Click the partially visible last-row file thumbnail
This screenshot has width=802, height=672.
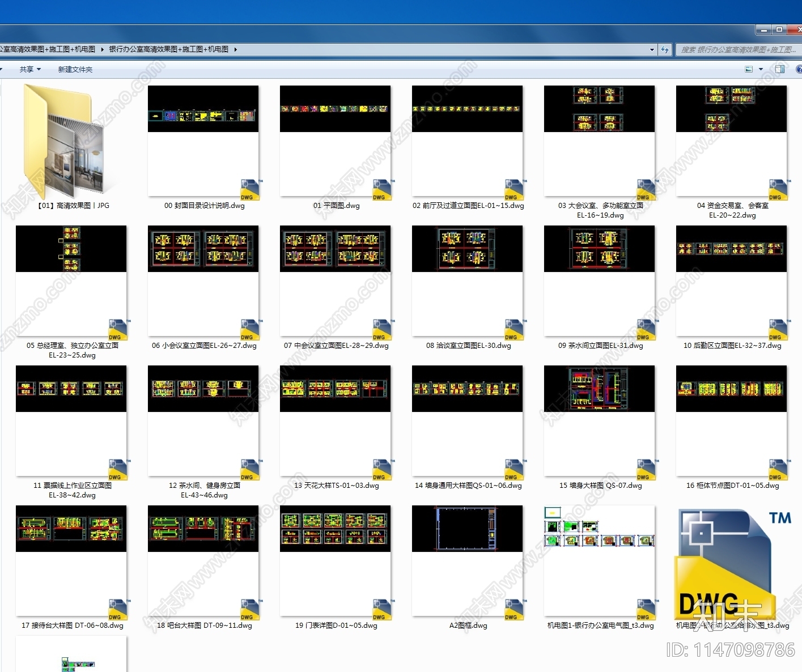tap(71, 654)
